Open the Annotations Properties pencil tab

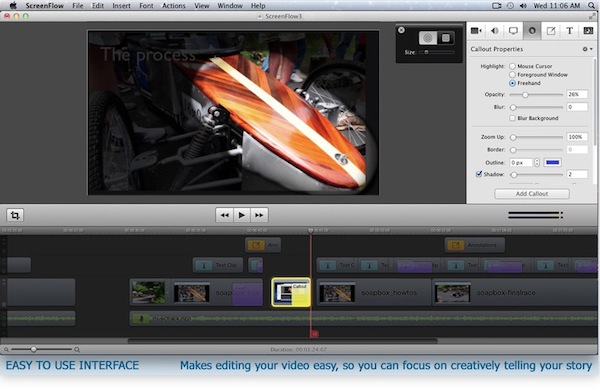point(551,31)
